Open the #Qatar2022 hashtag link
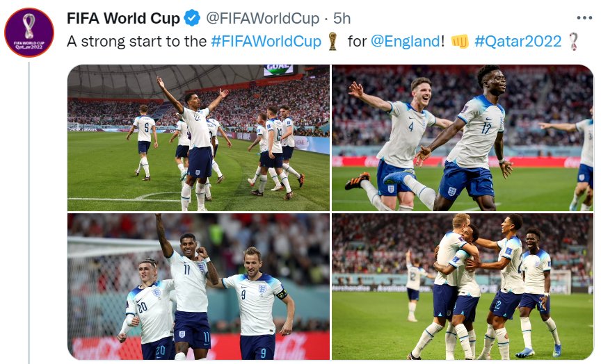 tap(518, 41)
